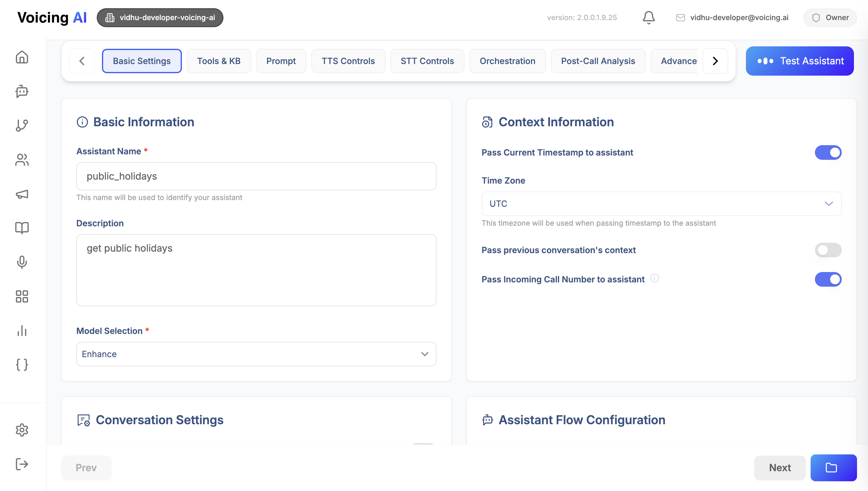The width and height of the screenshot is (868, 491).
Task: Click the Test Assistant button
Action: click(800, 61)
